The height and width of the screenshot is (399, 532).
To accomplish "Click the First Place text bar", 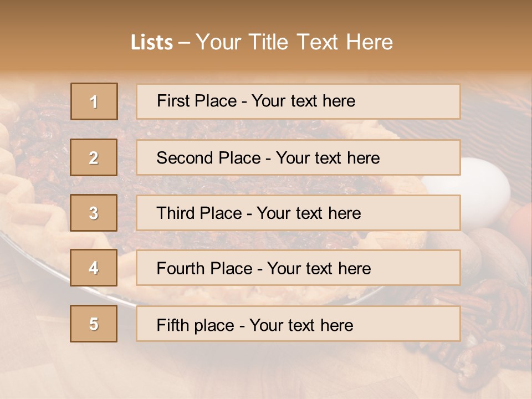I will coord(298,101).
